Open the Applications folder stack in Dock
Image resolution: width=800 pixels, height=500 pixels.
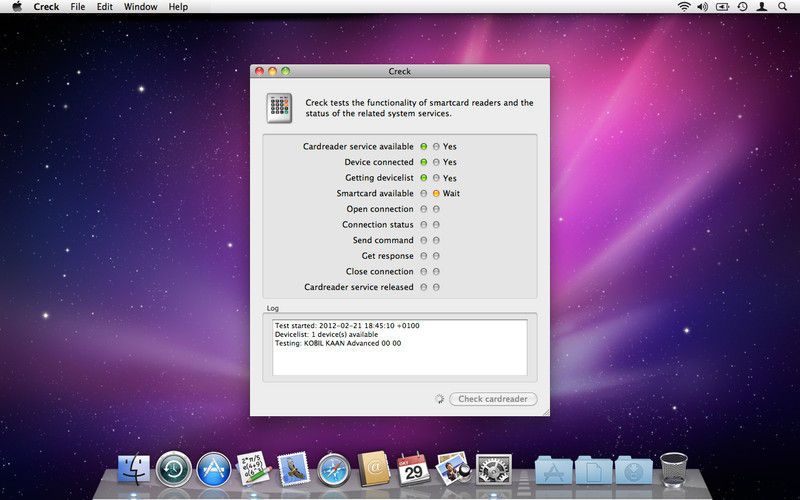[554, 470]
